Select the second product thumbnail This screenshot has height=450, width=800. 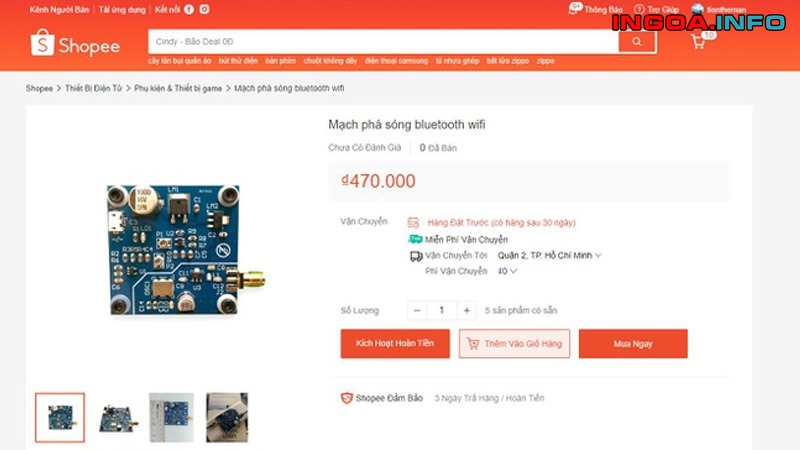(x=117, y=417)
